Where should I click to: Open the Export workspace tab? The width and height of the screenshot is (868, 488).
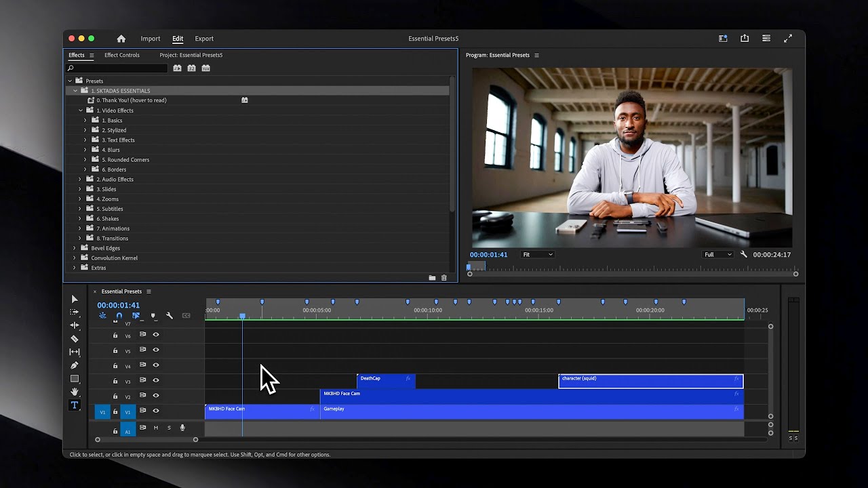click(x=204, y=39)
